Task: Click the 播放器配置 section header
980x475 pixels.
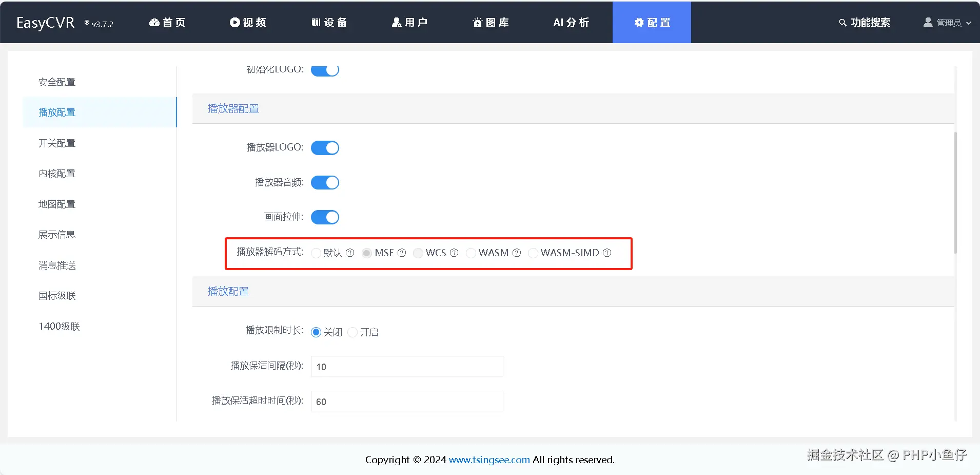Action: click(233, 108)
